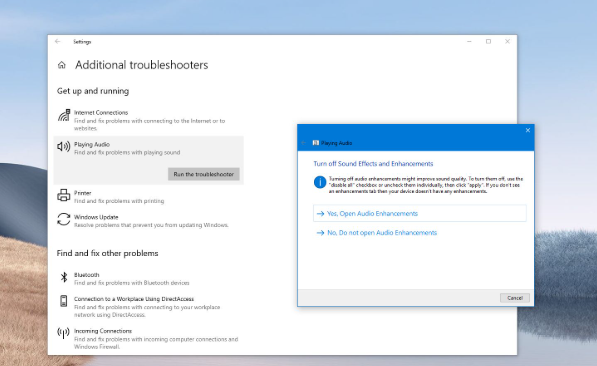Go to Settings home icon
Screen dimensions: 597x366
62,65
